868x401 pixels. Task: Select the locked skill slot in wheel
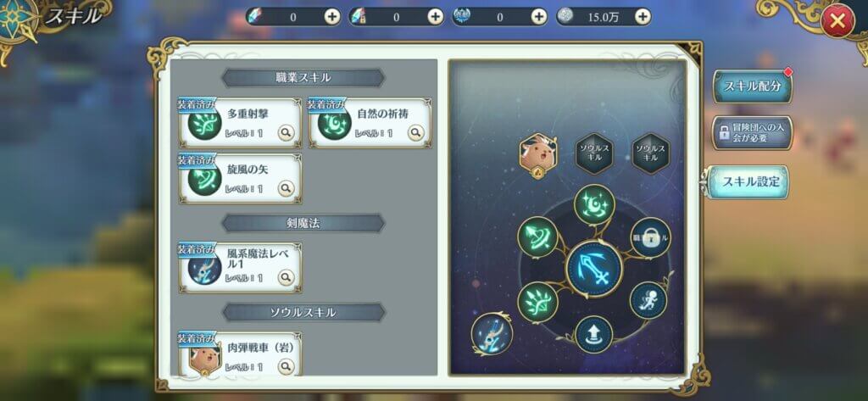click(x=650, y=237)
